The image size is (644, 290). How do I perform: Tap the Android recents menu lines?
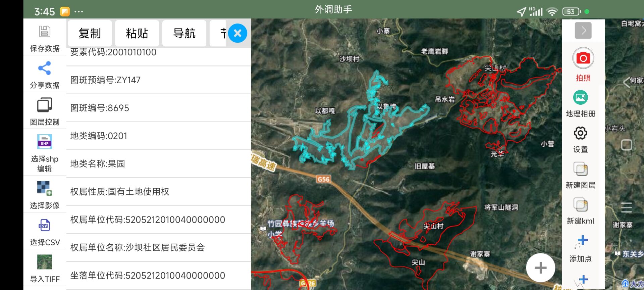[627, 207]
